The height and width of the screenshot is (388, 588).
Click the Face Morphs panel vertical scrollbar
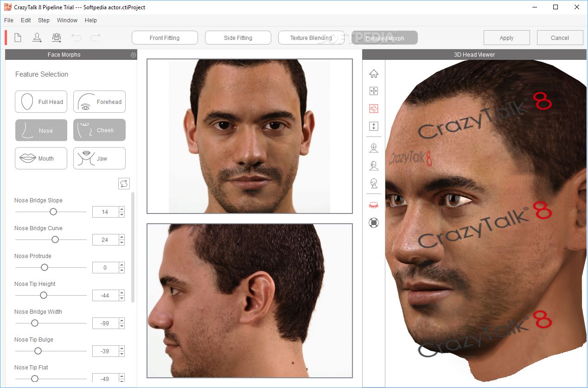tap(134, 247)
